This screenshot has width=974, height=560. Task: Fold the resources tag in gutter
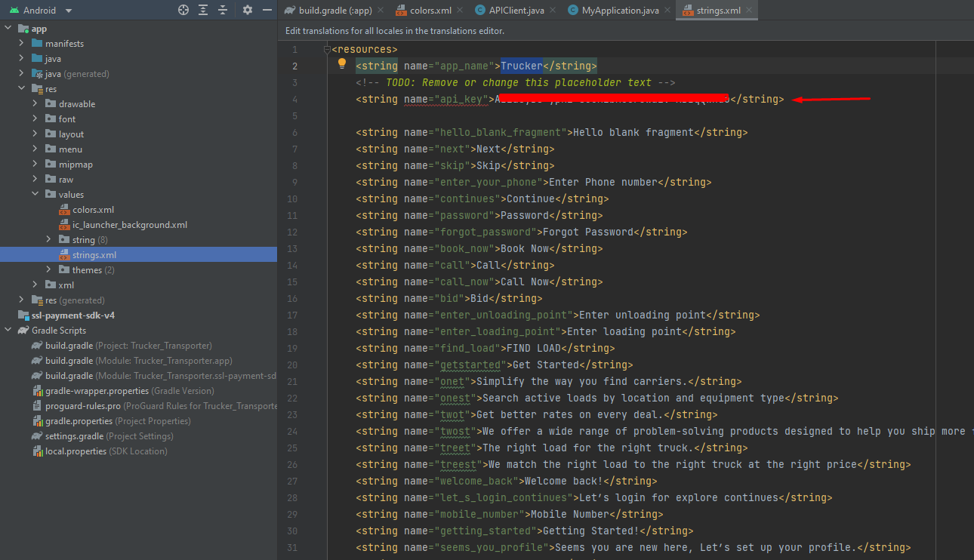click(327, 49)
